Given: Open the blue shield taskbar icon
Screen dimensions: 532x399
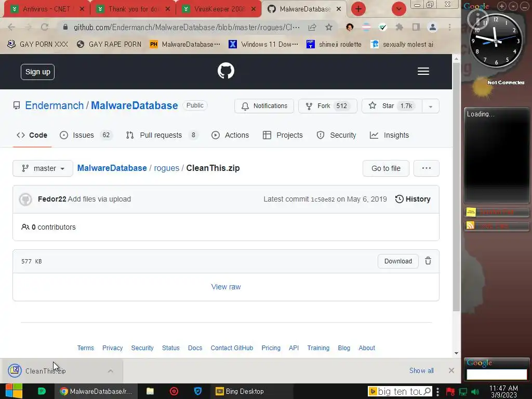Looking at the screenshot, I should pyautogui.click(x=198, y=391).
